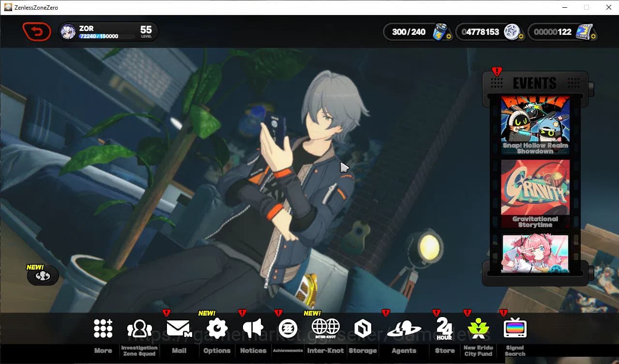
Task: Open the More grid menu
Action: tap(103, 327)
